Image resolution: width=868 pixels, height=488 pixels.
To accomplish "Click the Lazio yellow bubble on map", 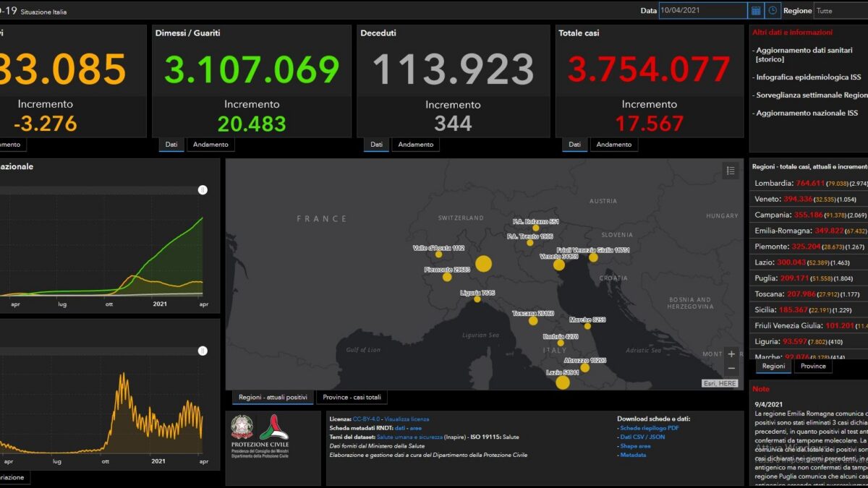I will [563, 382].
